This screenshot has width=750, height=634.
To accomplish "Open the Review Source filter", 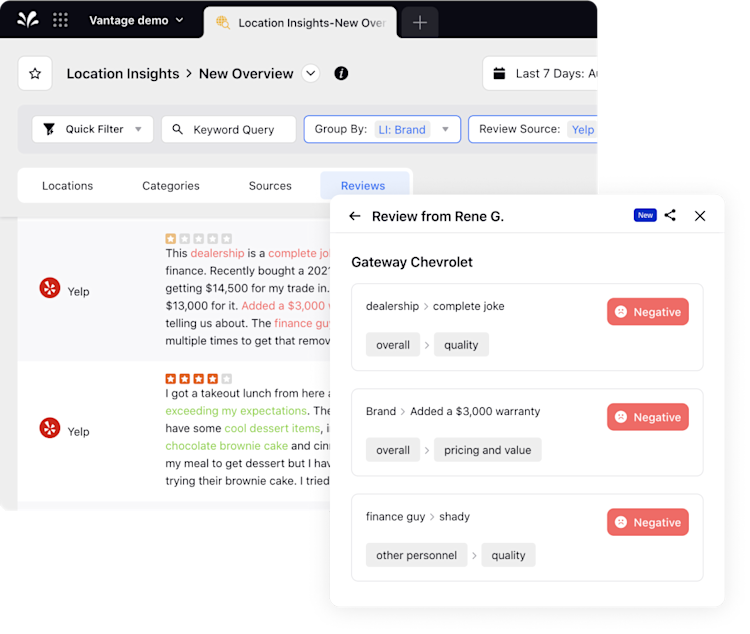I will (x=533, y=129).
